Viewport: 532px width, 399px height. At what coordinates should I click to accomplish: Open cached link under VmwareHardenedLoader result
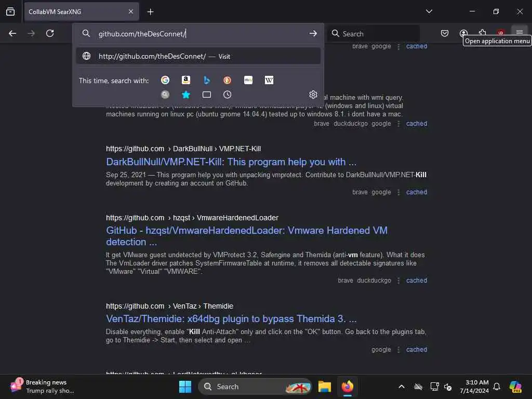(x=417, y=281)
